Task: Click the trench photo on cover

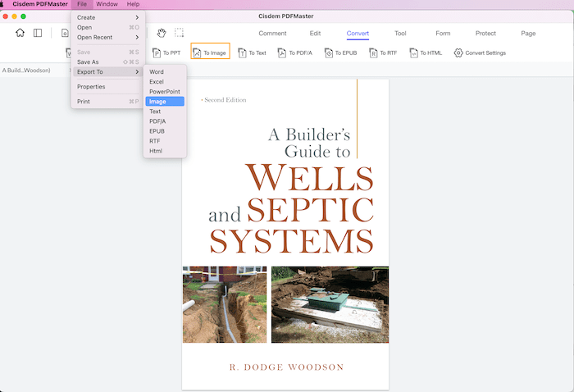Action: point(225,304)
